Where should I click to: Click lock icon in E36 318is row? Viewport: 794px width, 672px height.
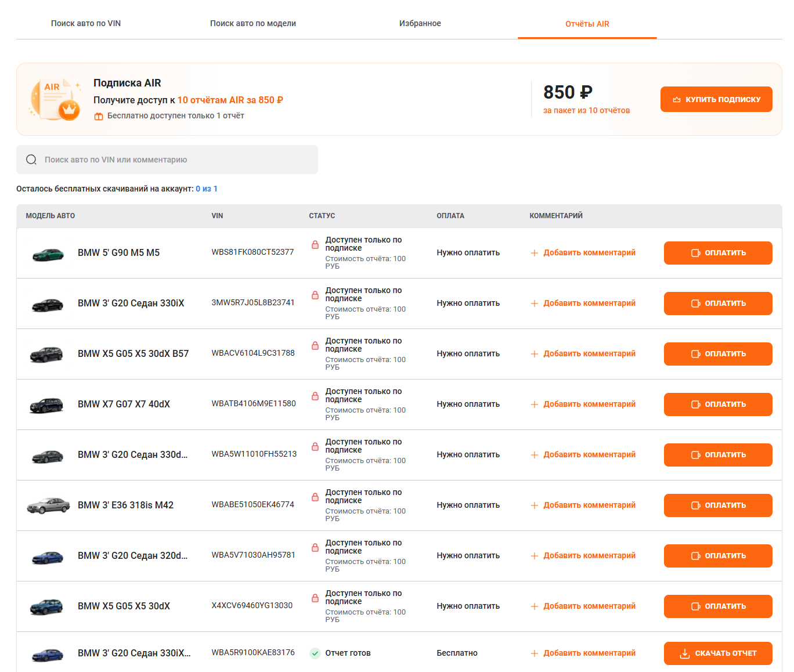tap(315, 497)
